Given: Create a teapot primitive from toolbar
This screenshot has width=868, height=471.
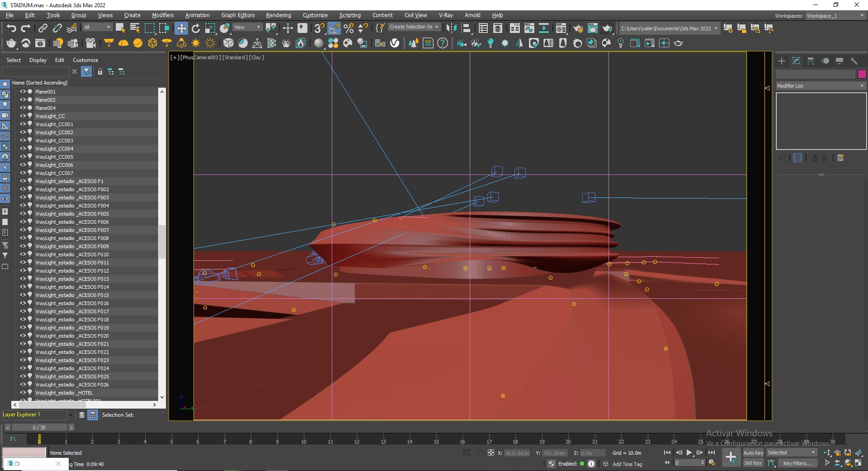Looking at the screenshot, I should tap(11, 43).
